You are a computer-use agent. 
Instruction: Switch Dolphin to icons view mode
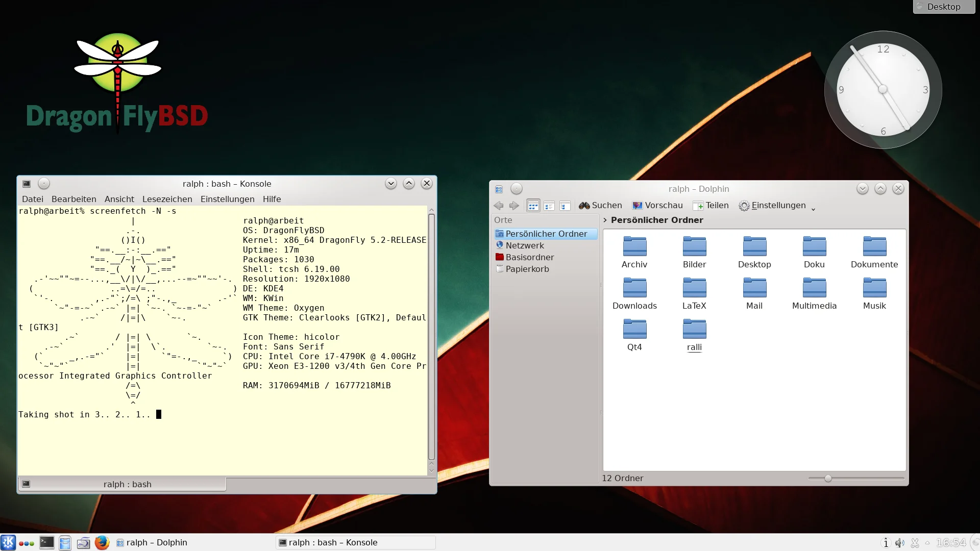[x=533, y=206]
